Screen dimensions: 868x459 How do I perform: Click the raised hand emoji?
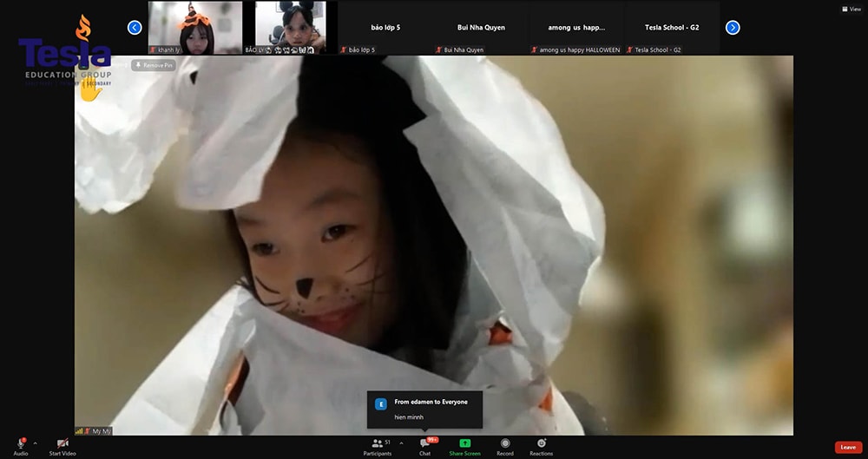coord(90,89)
